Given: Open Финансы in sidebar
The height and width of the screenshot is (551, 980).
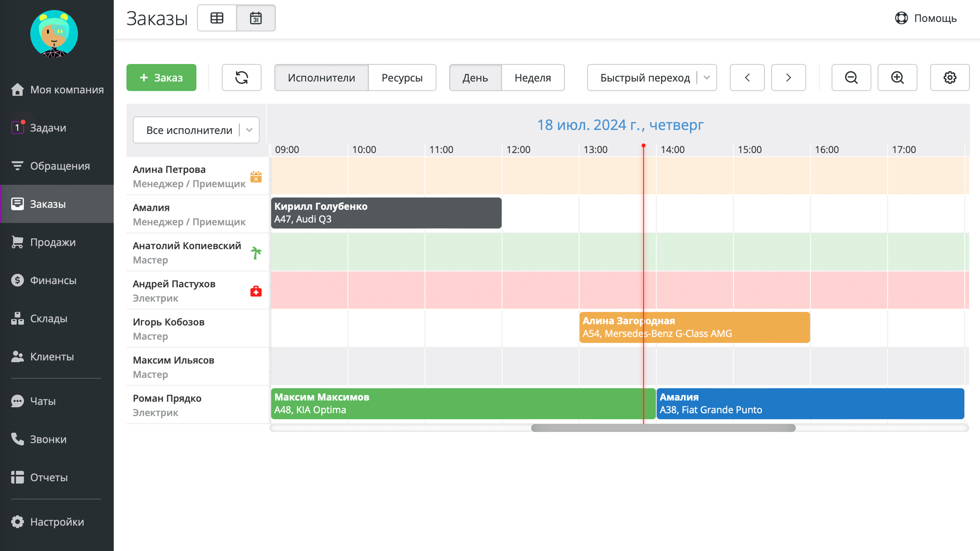Looking at the screenshot, I should tap(53, 280).
